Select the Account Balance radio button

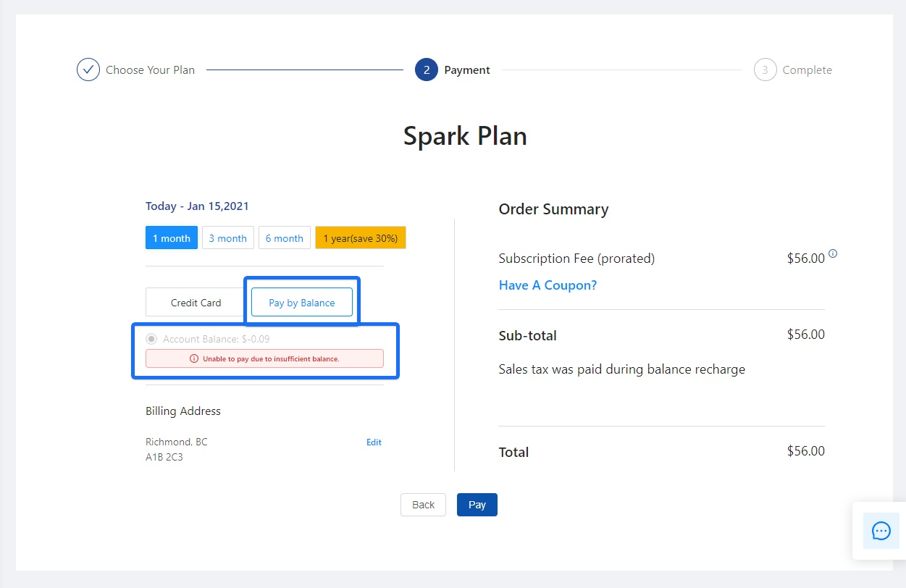tap(151, 339)
